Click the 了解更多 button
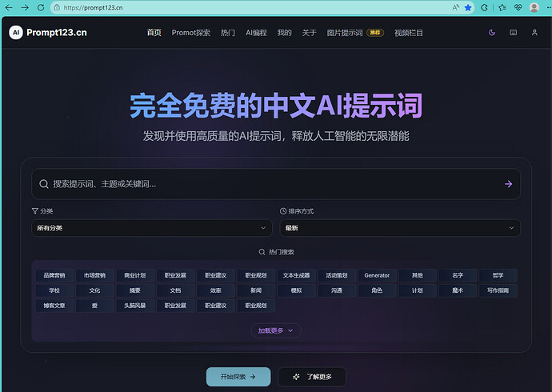The width and height of the screenshot is (552, 392). point(312,377)
